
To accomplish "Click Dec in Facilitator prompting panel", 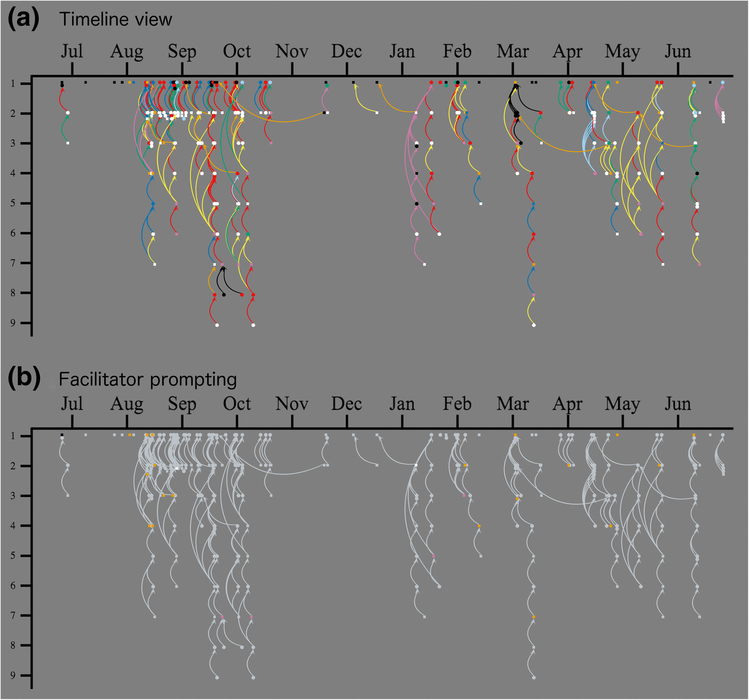I will pyautogui.click(x=347, y=404).
